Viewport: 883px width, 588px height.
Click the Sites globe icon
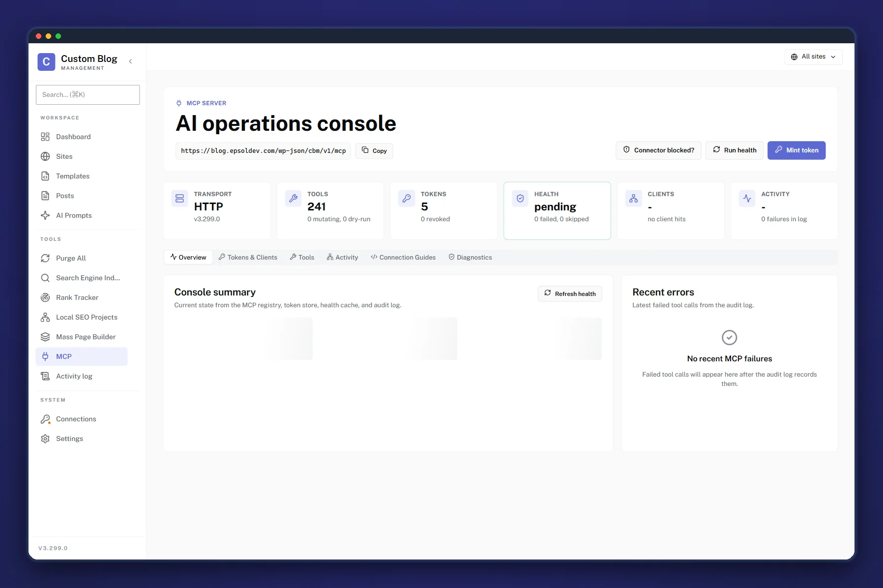[45, 156]
